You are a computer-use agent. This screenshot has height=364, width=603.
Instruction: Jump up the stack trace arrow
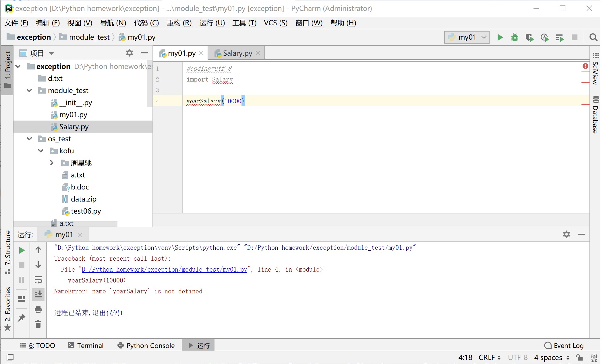[38, 250]
